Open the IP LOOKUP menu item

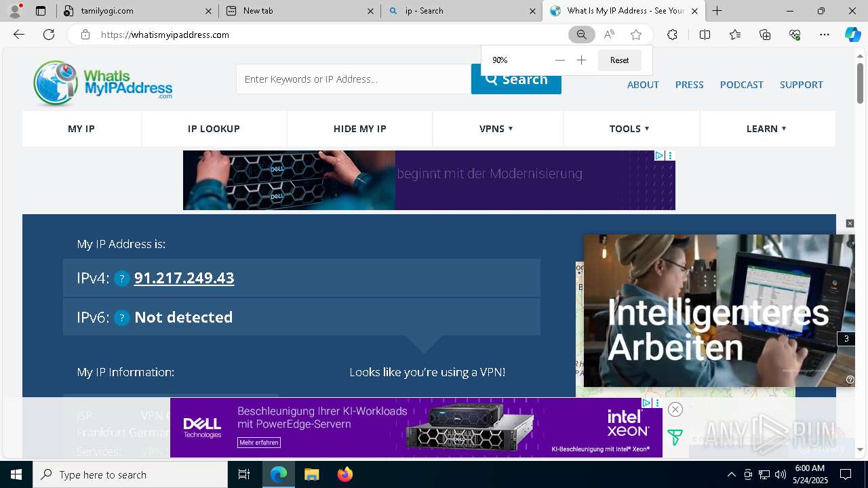click(214, 129)
